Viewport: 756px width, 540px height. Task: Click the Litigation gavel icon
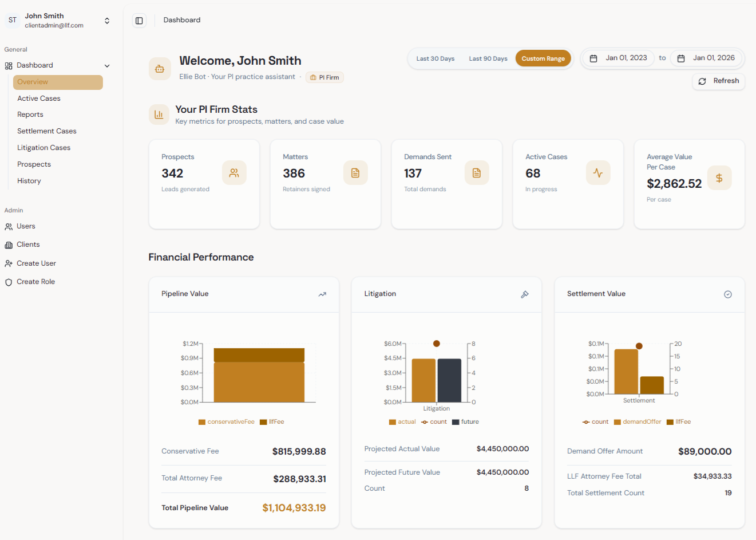[525, 294]
